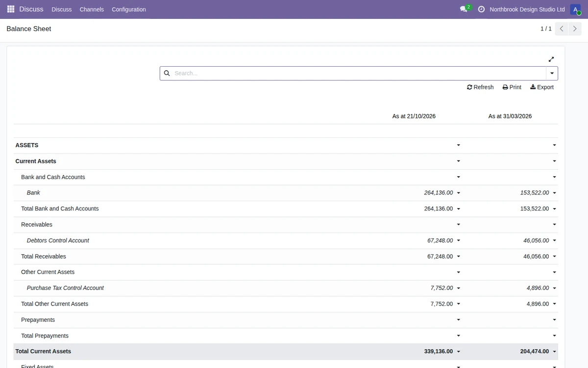Viewport: 588px width, 368px height.
Task: Click the Total Other Current Assets label
Action: [54, 304]
